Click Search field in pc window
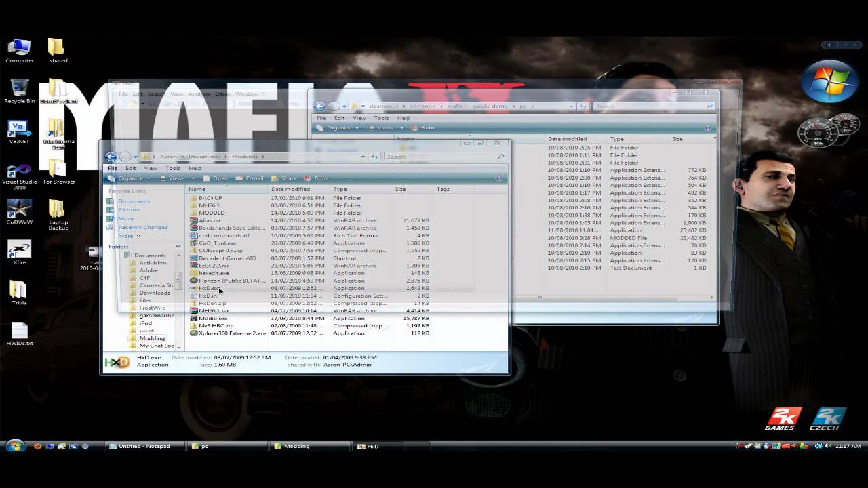 tap(653, 106)
